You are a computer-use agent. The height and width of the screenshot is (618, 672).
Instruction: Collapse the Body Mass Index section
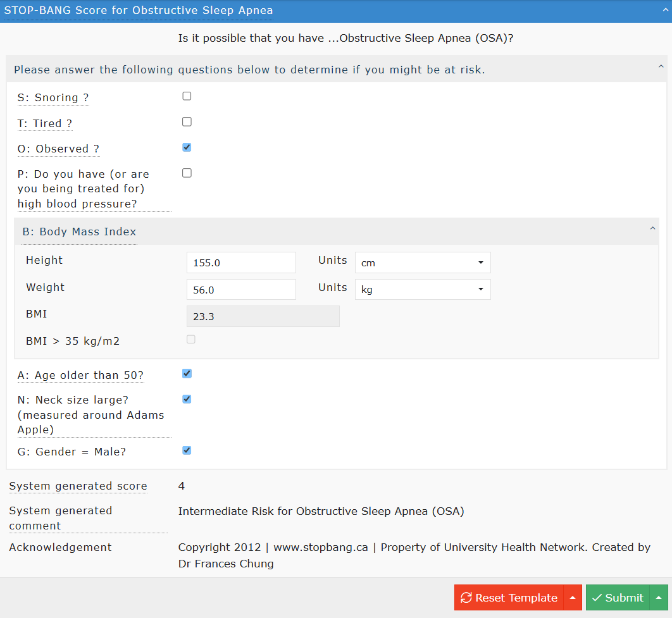652,229
